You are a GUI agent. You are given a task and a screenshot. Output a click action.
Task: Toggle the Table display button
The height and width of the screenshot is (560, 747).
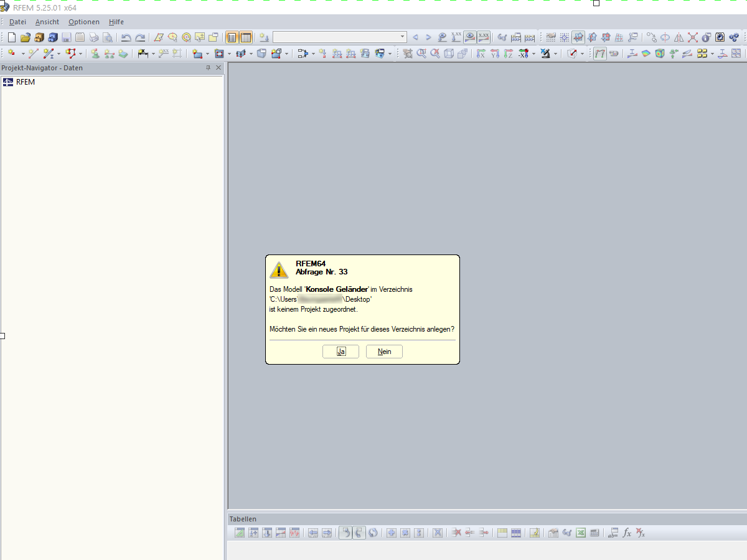point(245,37)
